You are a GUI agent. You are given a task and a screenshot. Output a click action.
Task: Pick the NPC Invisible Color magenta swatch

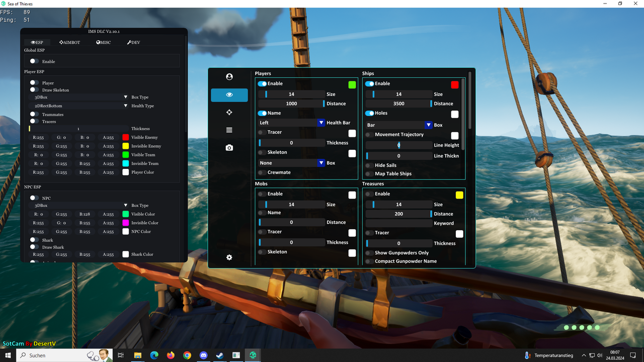point(126,223)
